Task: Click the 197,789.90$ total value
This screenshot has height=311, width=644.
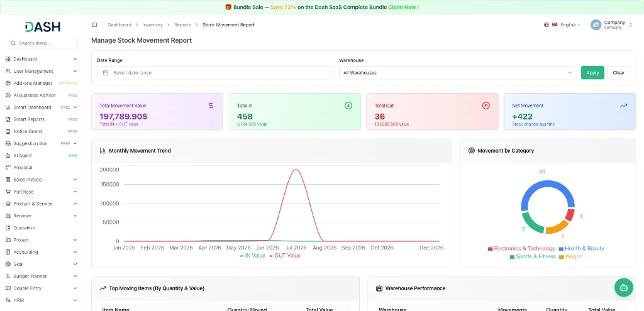Action: click(x=123, y=116)
